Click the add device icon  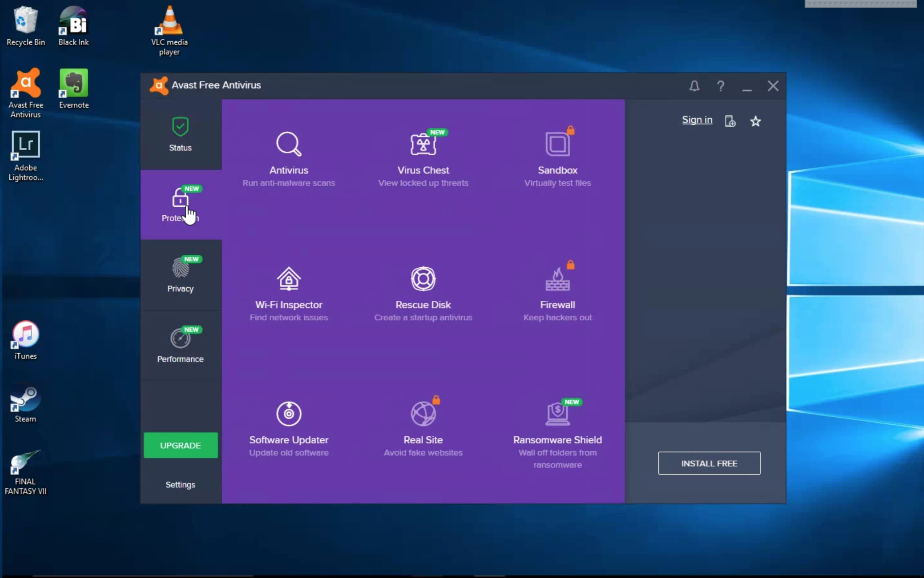[730, 121]
